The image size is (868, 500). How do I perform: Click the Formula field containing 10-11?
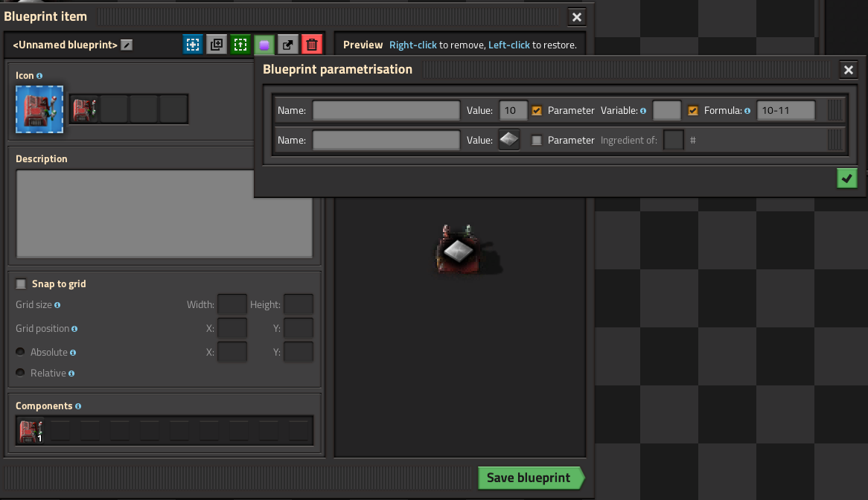[x=785, y=111]
